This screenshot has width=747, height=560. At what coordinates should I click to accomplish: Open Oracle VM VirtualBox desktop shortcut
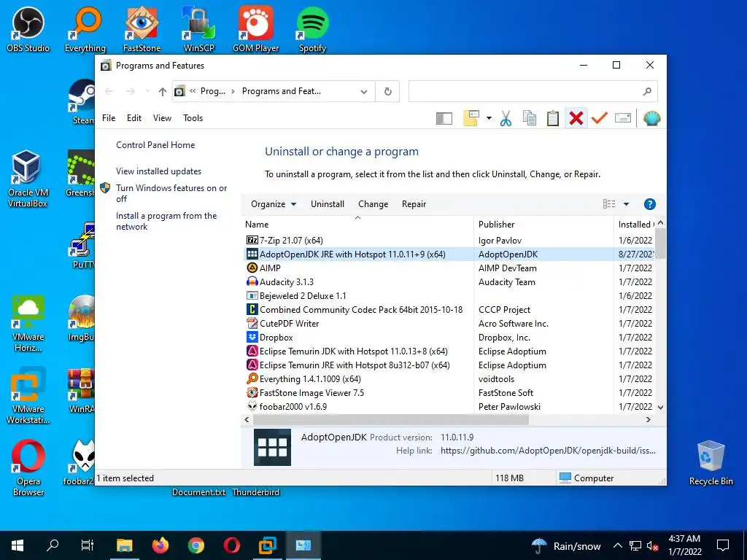pos(28,179)
